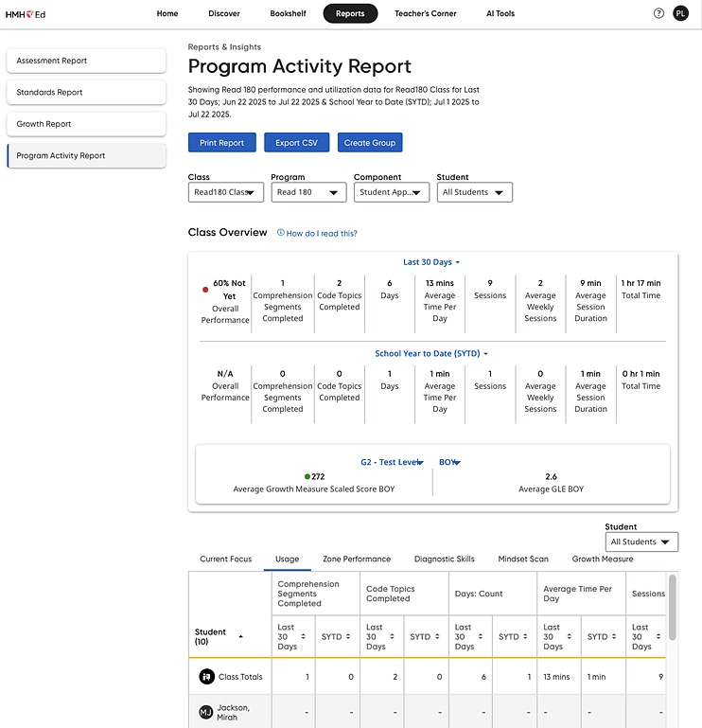Sort Days Count Last 30 Days column
This screenshot has width=702, height=728.
point(481,636)
